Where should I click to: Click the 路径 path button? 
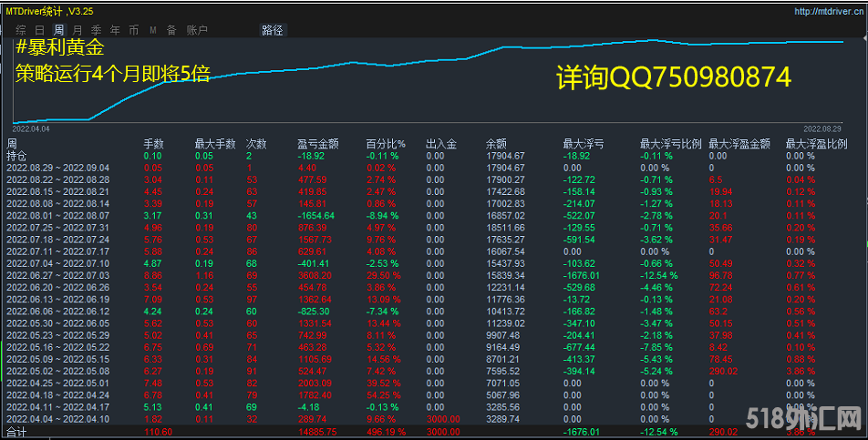273,30
